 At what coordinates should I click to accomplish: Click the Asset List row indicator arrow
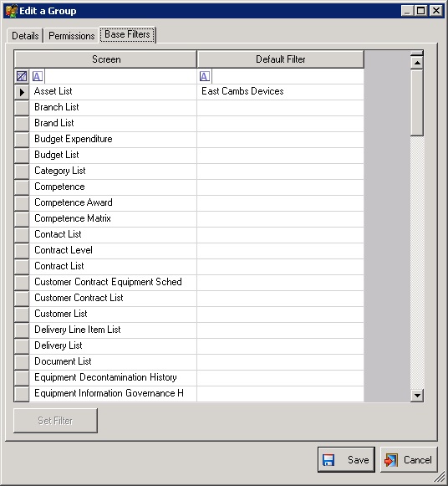click(22, 92)
